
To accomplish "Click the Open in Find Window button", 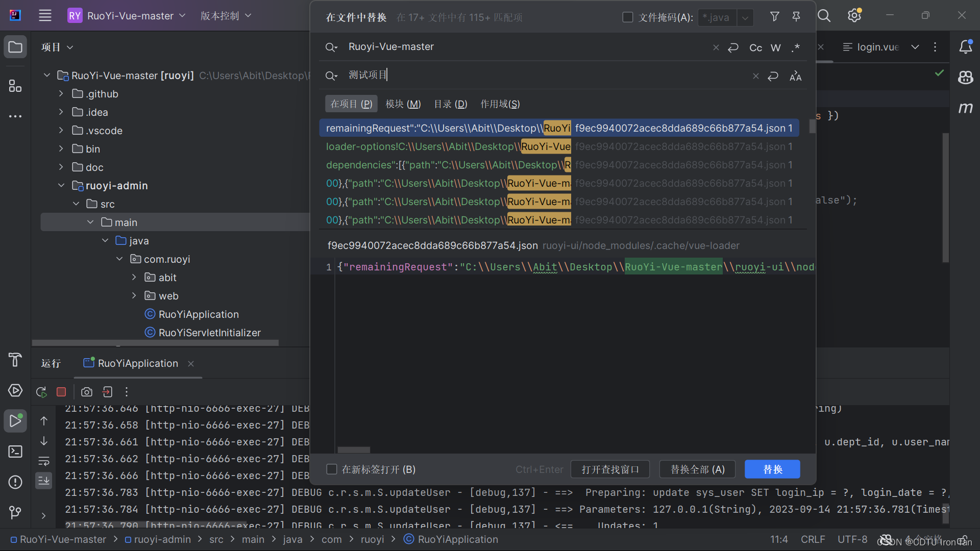I will click(610, 469).
